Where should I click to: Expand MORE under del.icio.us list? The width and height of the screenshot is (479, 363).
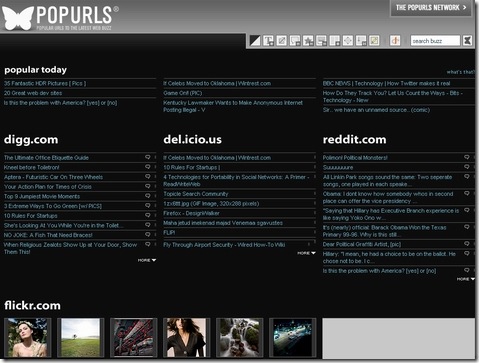tap(306, 253)
